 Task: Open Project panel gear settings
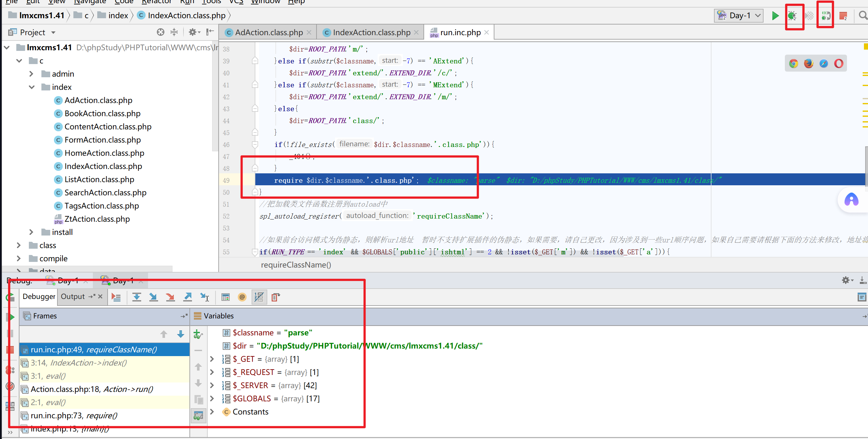(x=194, y=32)
